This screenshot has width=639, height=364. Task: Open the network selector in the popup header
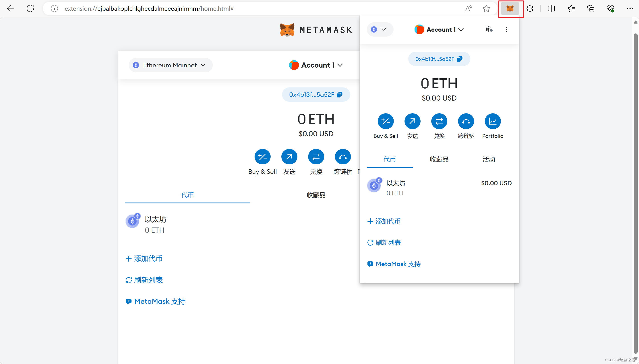pos(380,29)
